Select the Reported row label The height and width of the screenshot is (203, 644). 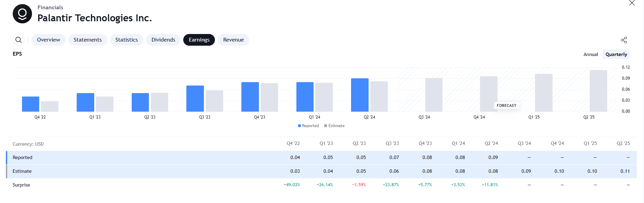point(22,157)
